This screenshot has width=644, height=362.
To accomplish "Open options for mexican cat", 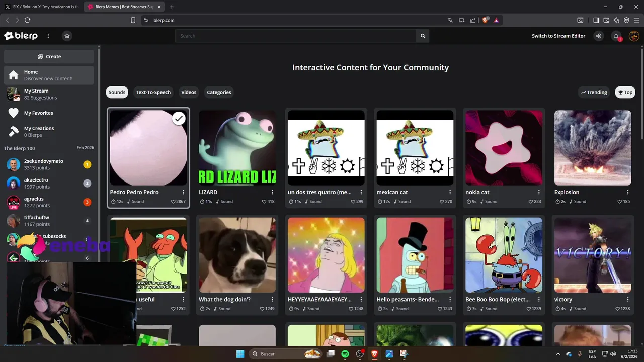I will [x=450, y=192].
